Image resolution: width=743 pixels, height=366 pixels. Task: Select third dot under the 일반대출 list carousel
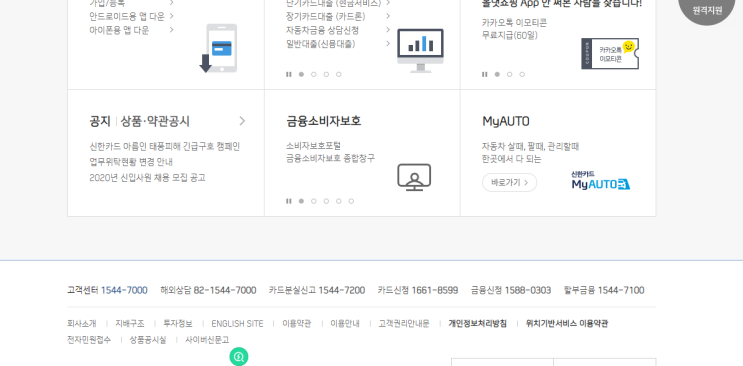click(x=326, y=74)
